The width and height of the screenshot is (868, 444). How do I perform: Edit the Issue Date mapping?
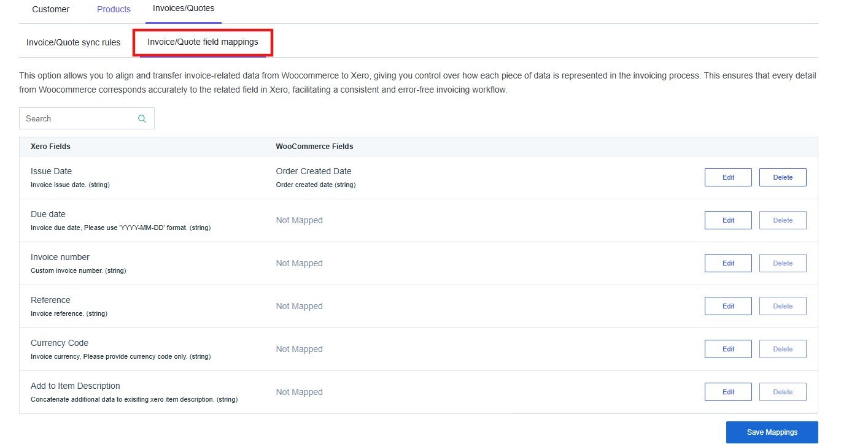pos(728,177)
